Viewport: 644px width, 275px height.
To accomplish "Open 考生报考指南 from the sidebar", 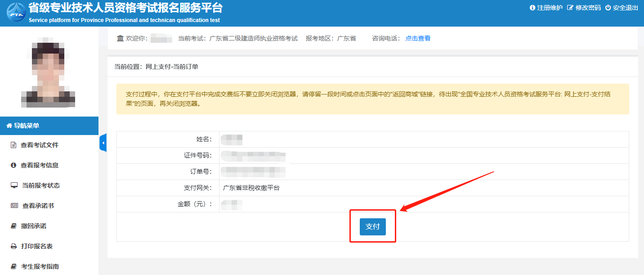I will (40, 266).
